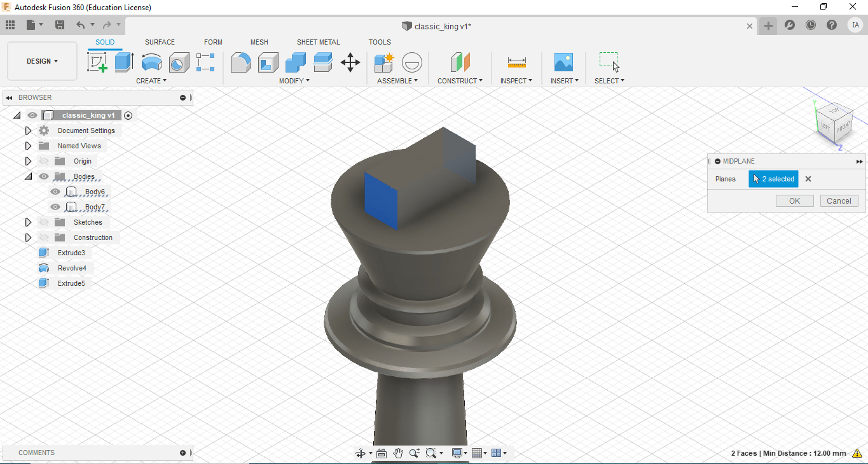Open the Rectangular Pattern tool

click(x=205, y=62)
